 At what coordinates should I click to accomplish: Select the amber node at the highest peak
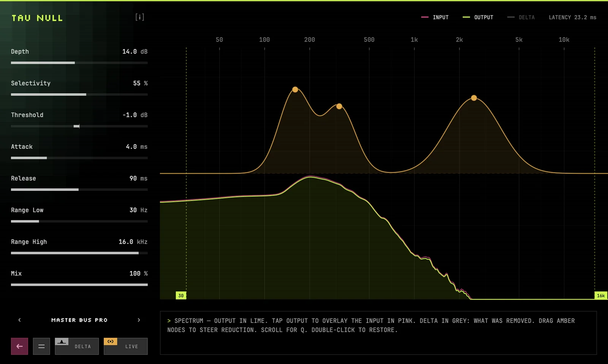click(x=295, y=90)
